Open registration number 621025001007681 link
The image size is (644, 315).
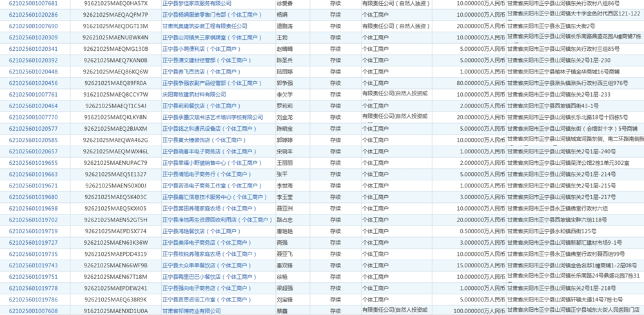(33, 3)
